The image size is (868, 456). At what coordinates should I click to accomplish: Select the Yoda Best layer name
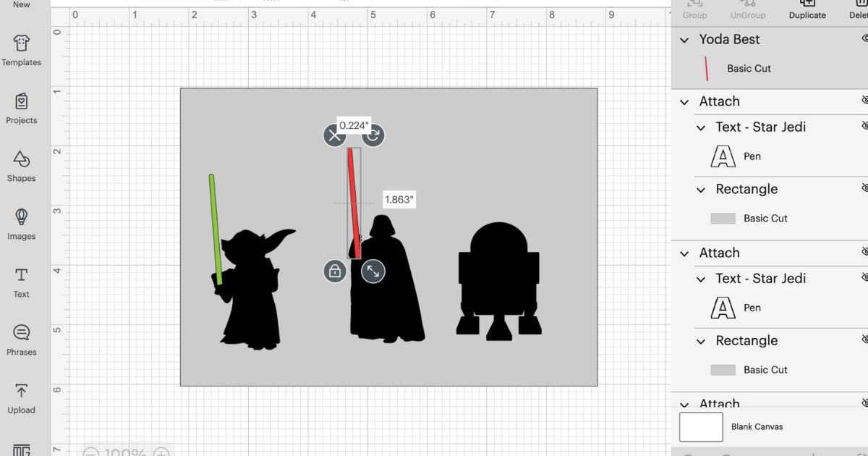pyautogui.click(x=729, y=39)
